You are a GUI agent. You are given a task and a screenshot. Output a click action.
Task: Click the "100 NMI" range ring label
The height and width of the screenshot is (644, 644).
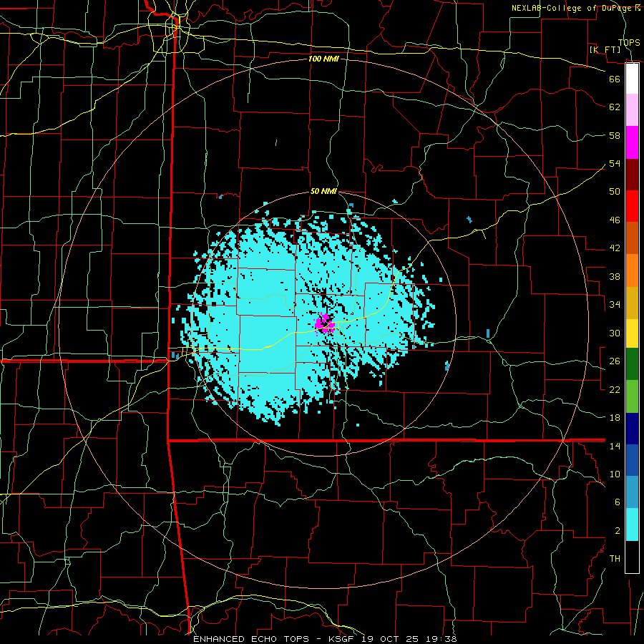(323, 59)
